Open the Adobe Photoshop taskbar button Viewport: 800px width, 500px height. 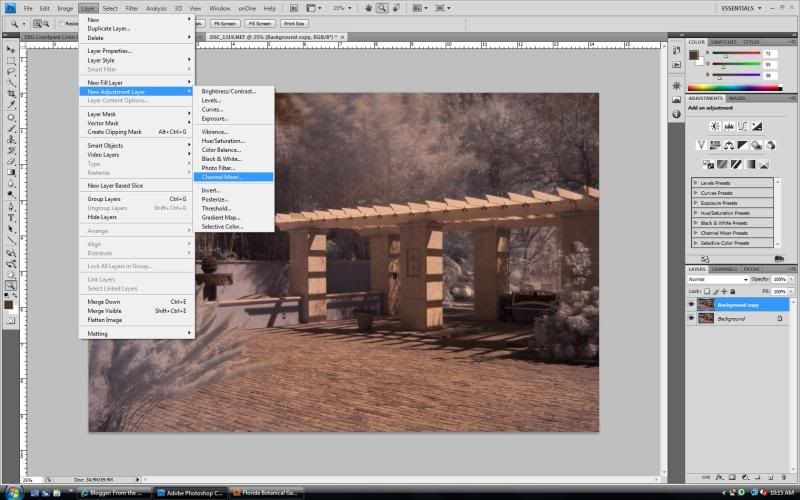coord(191,492)
